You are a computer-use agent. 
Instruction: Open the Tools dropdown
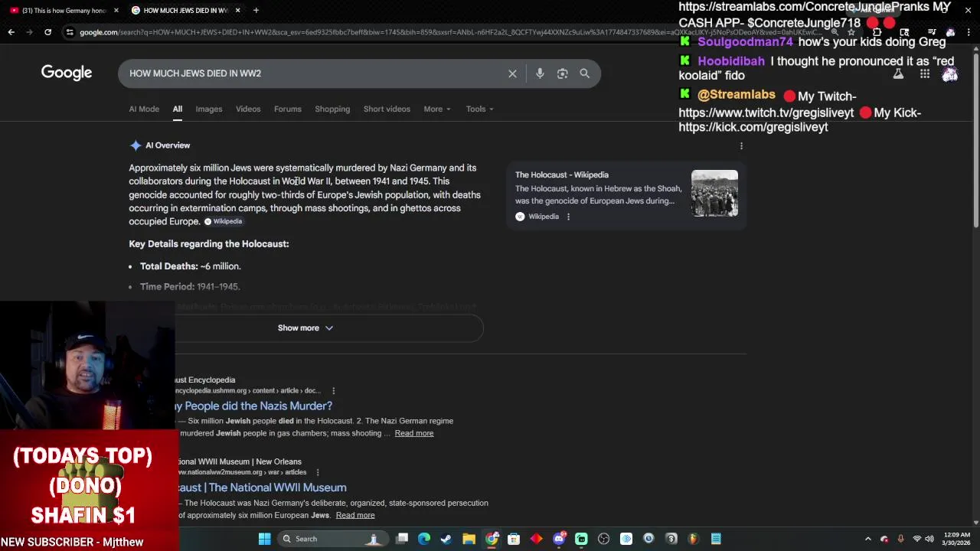click(x=480, y=109)
